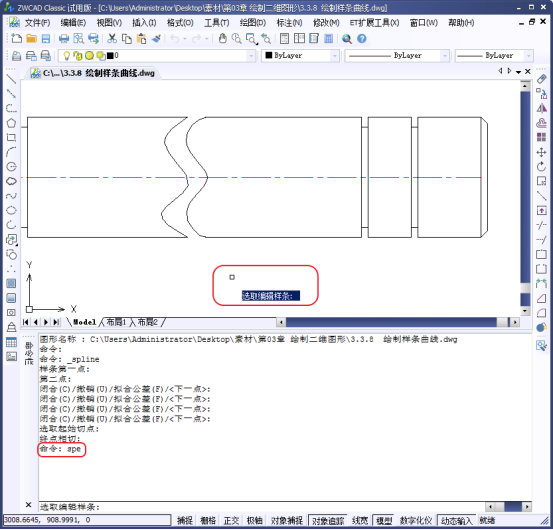This screenshot has width=553, height=530.
Task: Select the Spline curve tool
Action: [x=11, y=196]
